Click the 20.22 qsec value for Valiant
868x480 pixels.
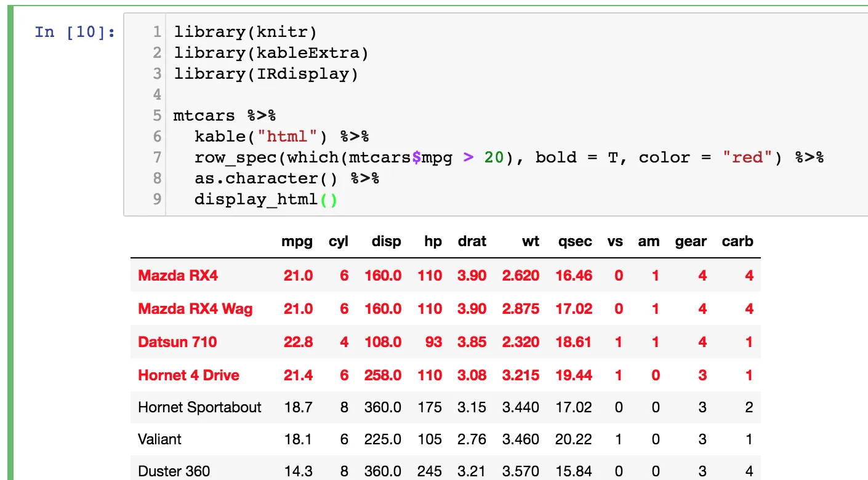click(x=574, y=439)
